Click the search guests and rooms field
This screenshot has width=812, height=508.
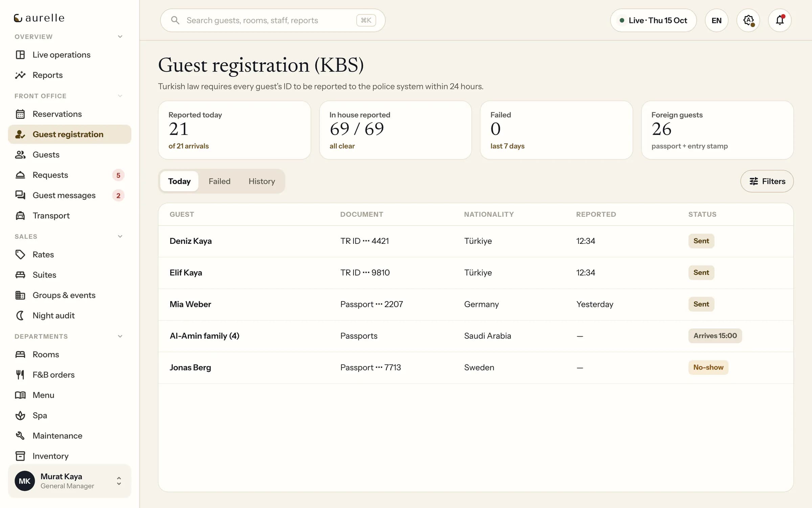[x=273, y=20]
